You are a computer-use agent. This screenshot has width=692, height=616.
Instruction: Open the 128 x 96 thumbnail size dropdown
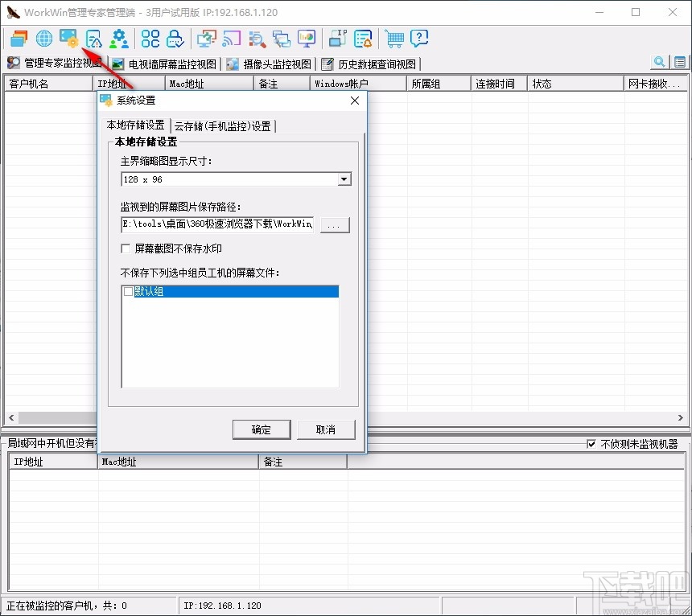tap(344, 179)
